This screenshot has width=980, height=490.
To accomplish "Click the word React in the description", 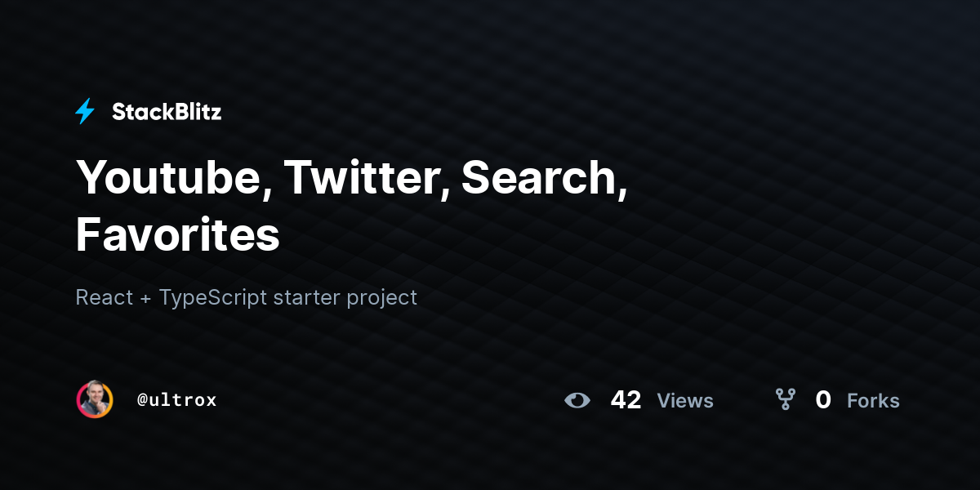I will pyautogui.click(x=105, y=297).
